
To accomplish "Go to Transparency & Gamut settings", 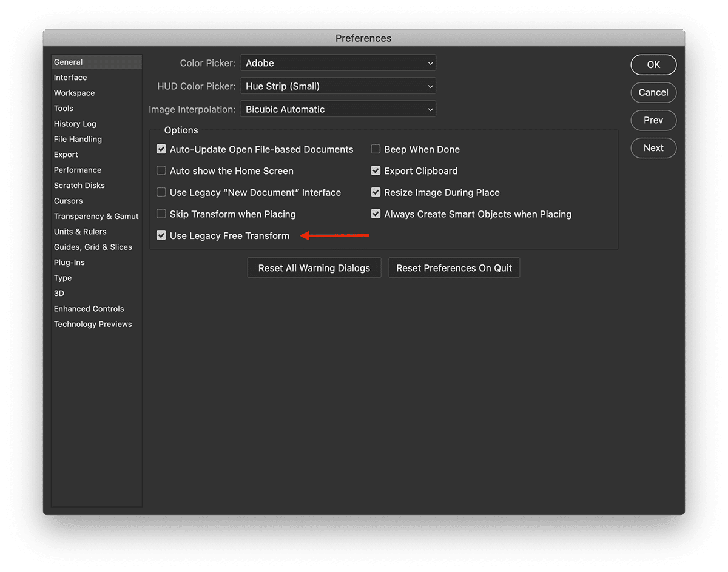I will [97, 216].
